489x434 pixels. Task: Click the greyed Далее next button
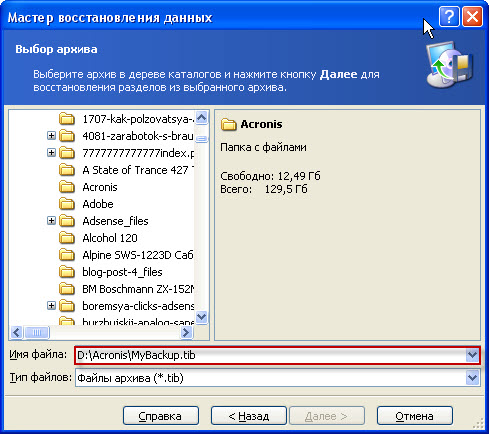pos(327,416)
